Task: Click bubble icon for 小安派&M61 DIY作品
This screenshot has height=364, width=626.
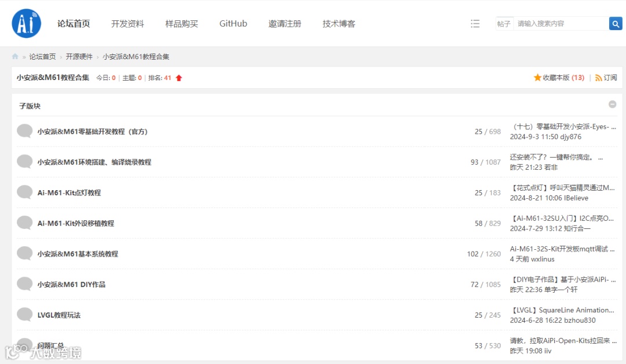Action: [25, 284]
